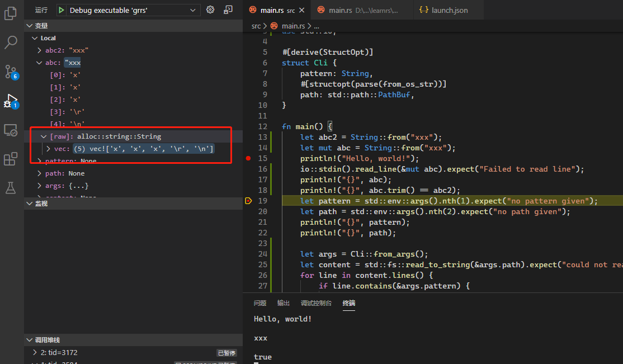This screenshot has height=364, width=623.
Task: Open the Explorer view in activity bar
Action: pyautogui.click(x=11, y=13)
